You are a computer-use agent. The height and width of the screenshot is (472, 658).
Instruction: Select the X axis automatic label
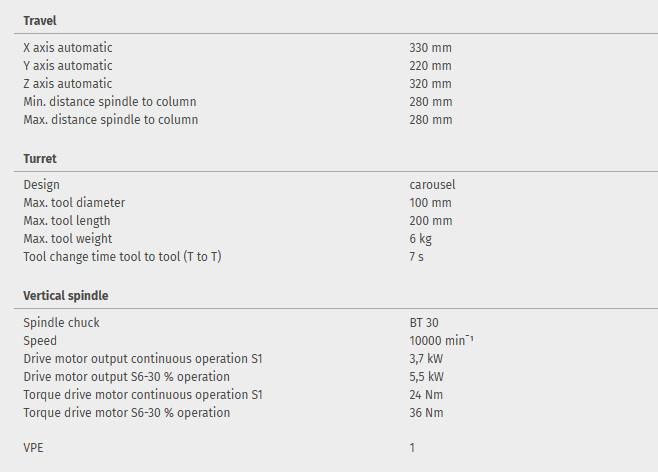(x=68, y=47)
